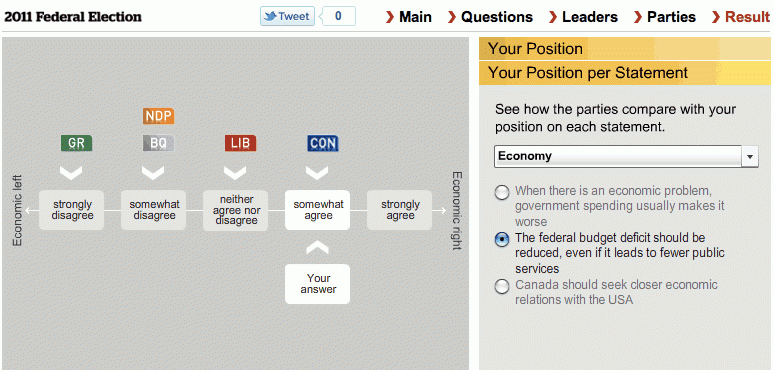
Task: Expand the Your Position panel header
Action: (x=624, y=49)
